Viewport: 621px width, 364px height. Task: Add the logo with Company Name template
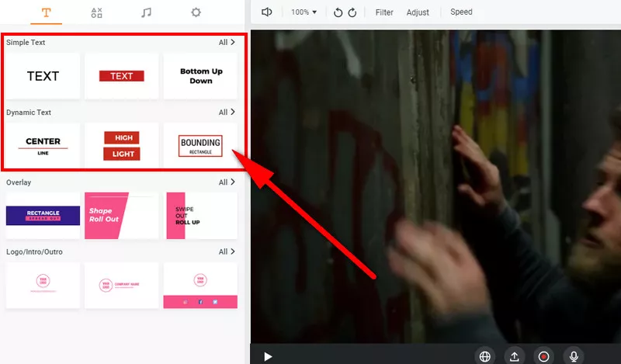click(122, 285)
